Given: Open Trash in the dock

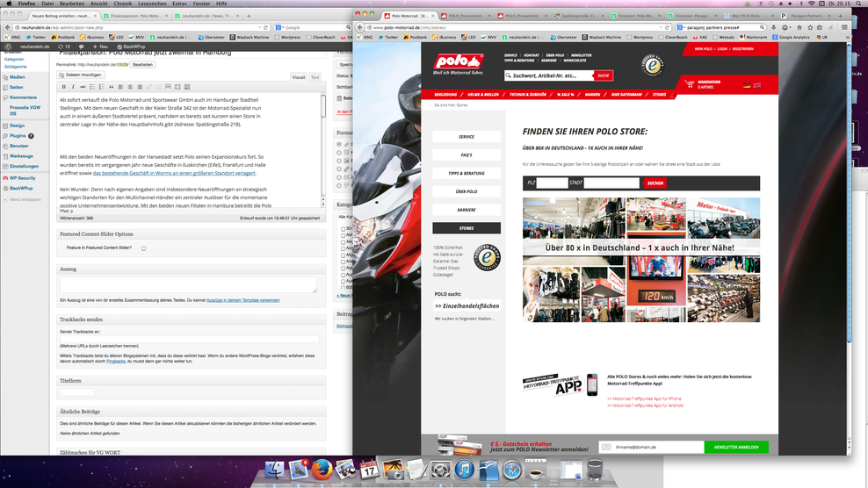Looking at the screenshot, I should coord(595,470).
